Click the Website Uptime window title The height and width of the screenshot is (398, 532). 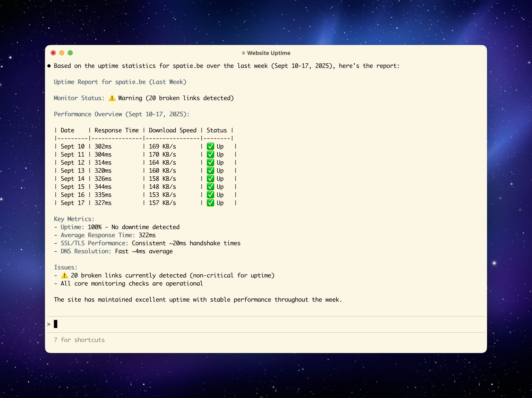click(269, 53)
